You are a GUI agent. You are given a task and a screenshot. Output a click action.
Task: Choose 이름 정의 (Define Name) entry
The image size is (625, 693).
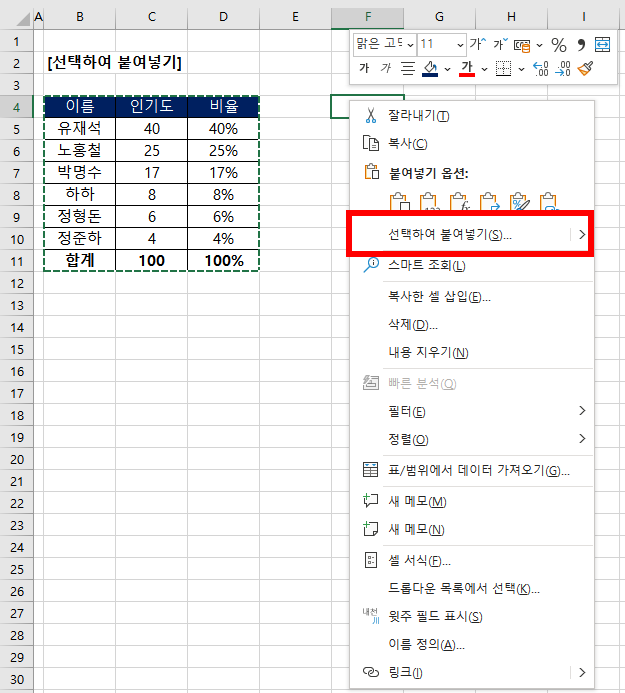coord(472,644)
